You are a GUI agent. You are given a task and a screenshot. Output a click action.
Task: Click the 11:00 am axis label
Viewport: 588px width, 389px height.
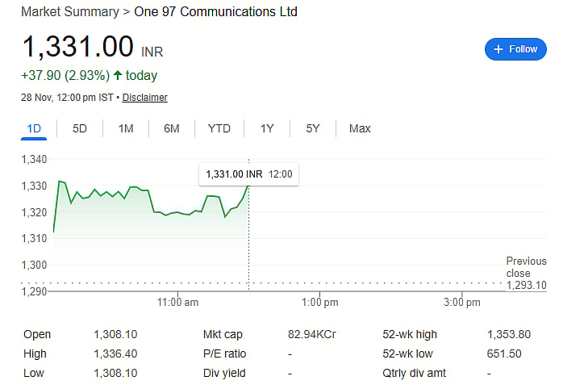(178, 303)
